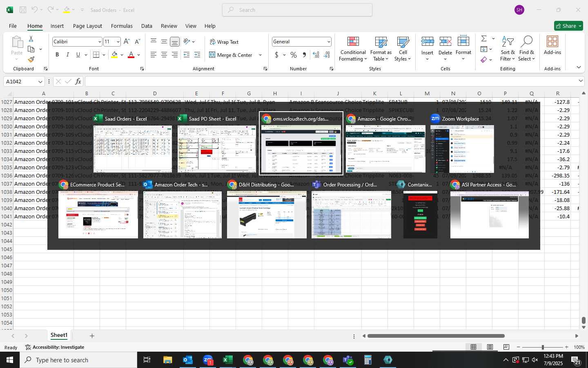588x368 pixels.
Task: Switch to Saad PO Sheet Excel thumbnail
Action: [x=217, y=149]
